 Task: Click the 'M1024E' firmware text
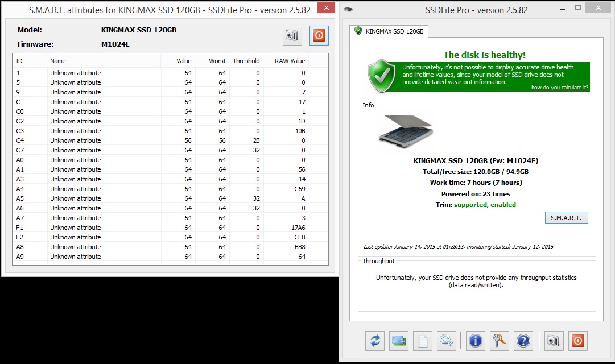click(x=115, y=44)
